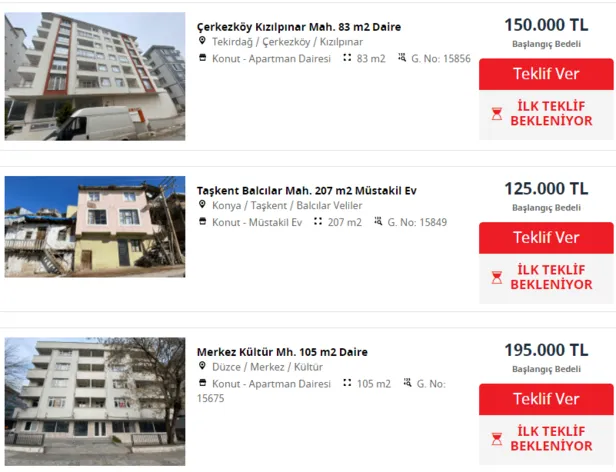Click the area icon beside 207 m2
The image size is (616, 472).
318,222
